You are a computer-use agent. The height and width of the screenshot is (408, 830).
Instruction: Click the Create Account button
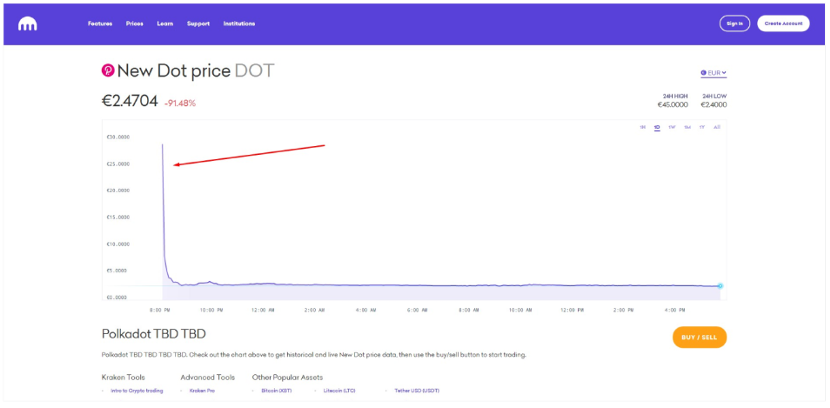(x=783, y=24)
